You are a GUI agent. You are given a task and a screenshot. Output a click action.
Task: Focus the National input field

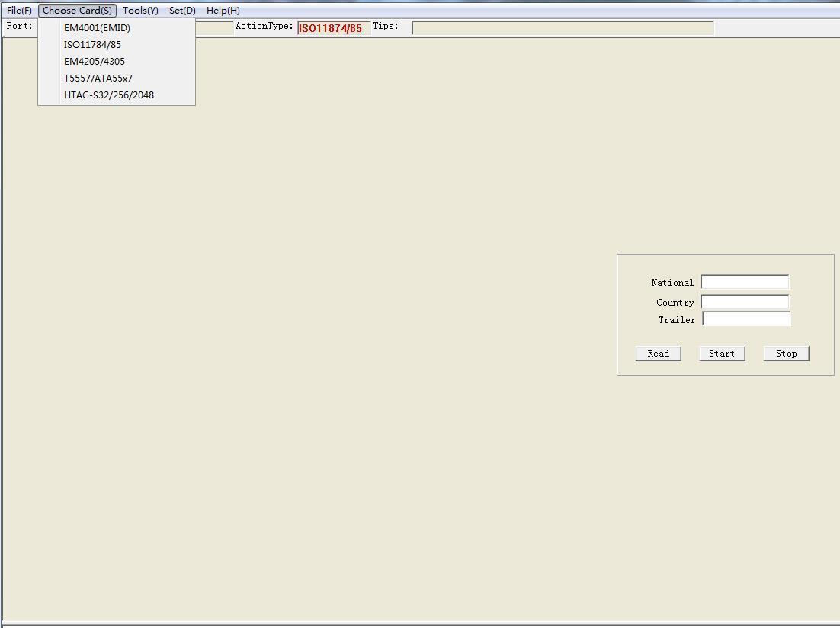pos(745,283)
